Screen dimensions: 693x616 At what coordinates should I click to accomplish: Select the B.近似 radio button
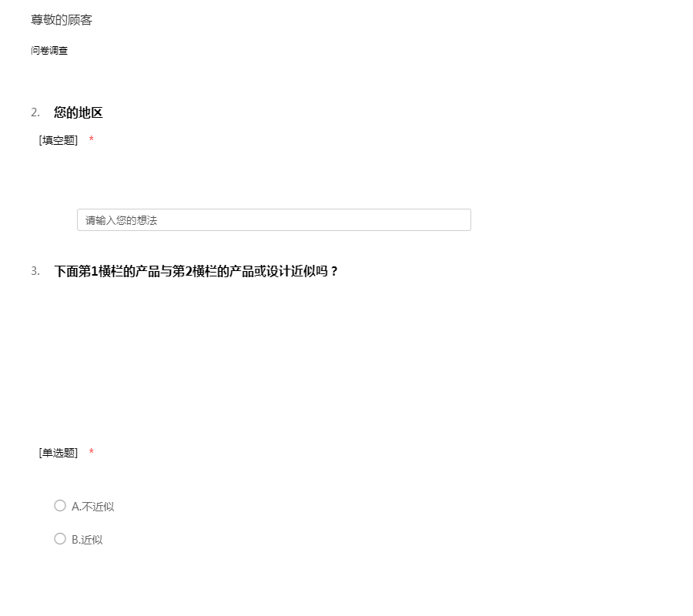click(60, 539)
